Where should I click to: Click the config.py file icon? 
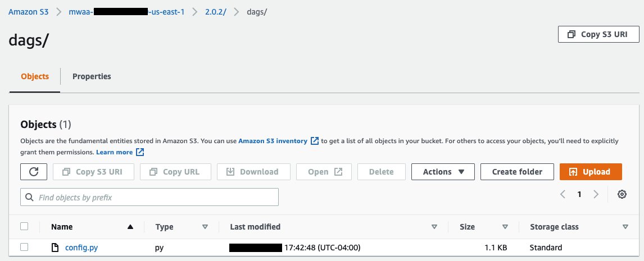point(55,248)
